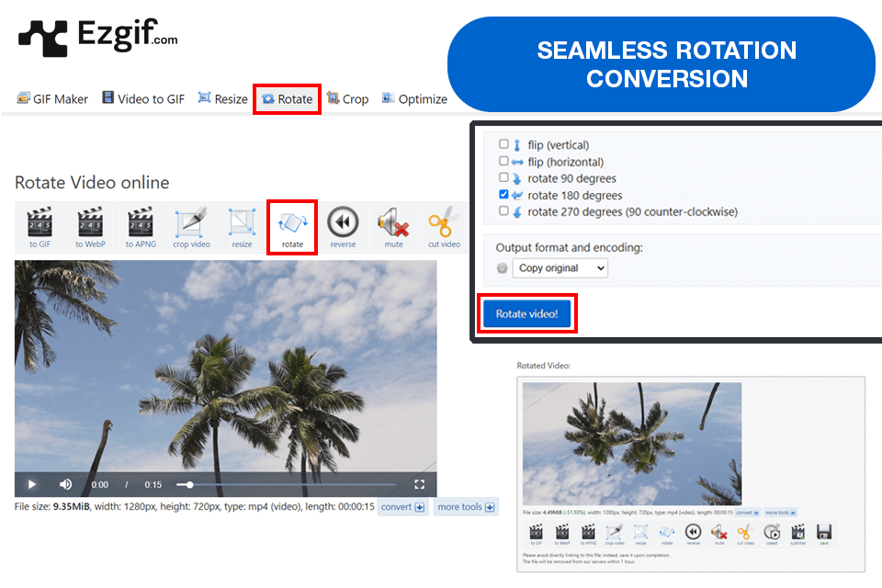Check rotate 270 degrees (90 counter-clockwise)
The height and width of the screenshot is (588, 882).
tap(503, 211)
